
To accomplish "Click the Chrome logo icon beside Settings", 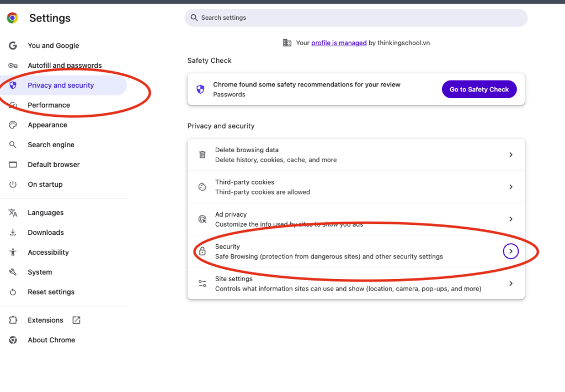I will (x=12, y=18).
